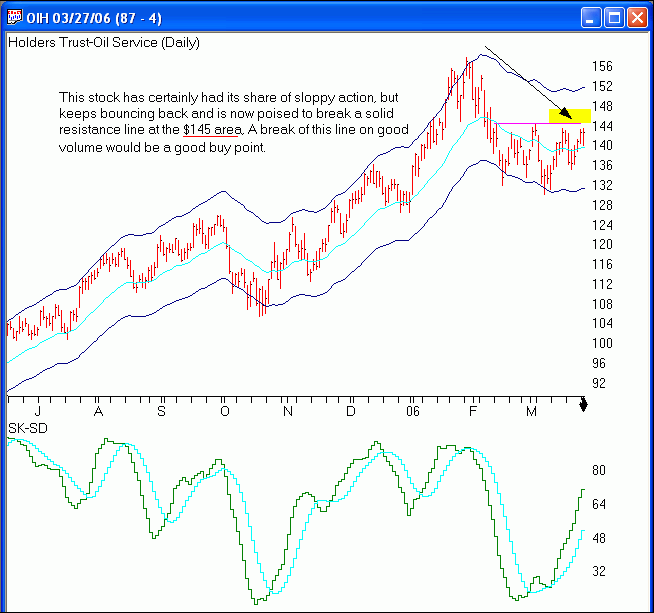Click the 'J' month label on time axis

click(38, 412)
